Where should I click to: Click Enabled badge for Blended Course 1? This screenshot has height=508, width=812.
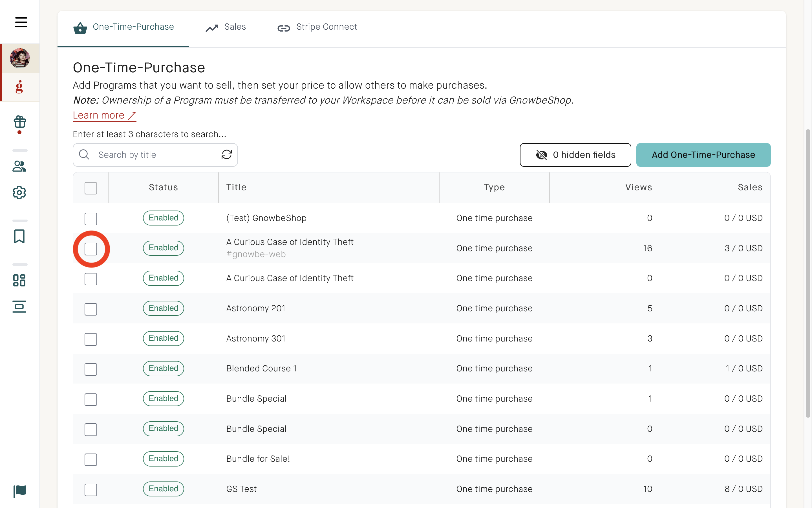[164, 368]
